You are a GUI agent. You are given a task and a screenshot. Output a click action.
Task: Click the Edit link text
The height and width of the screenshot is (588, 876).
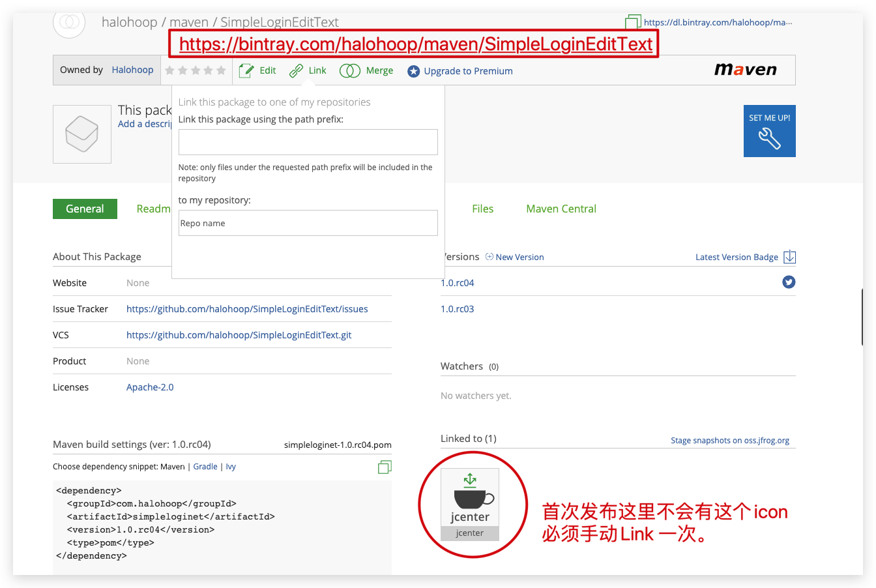(x=268, y=70)
